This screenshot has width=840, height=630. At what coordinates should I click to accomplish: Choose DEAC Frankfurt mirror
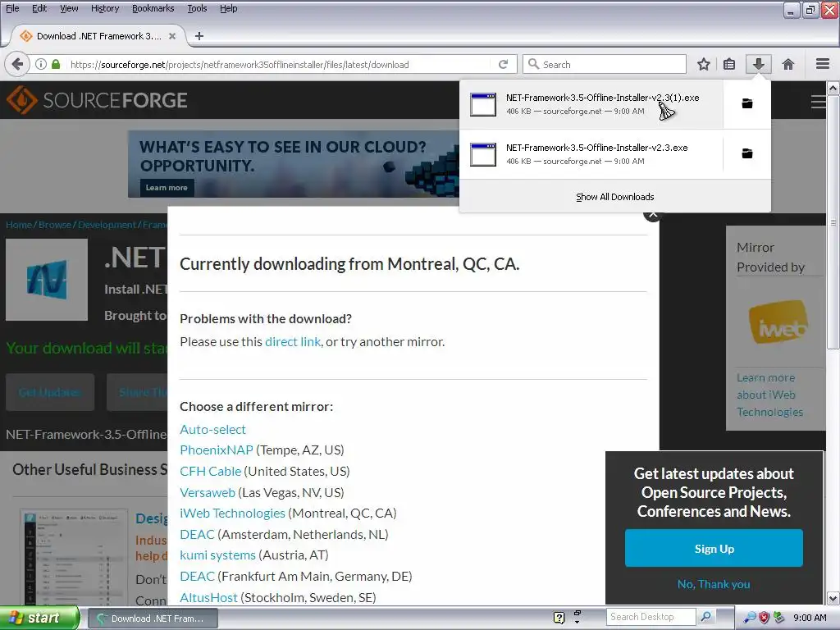197,577
